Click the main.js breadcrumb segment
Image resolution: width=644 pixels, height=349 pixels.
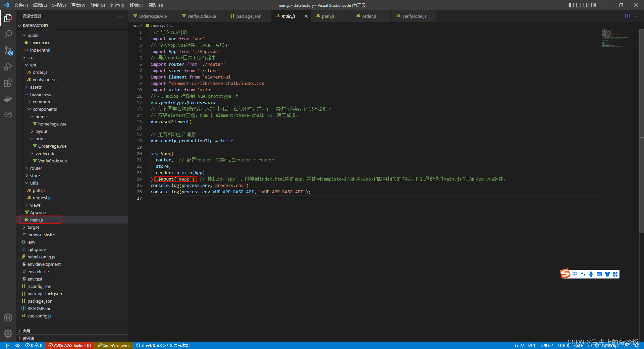(155, 26)
